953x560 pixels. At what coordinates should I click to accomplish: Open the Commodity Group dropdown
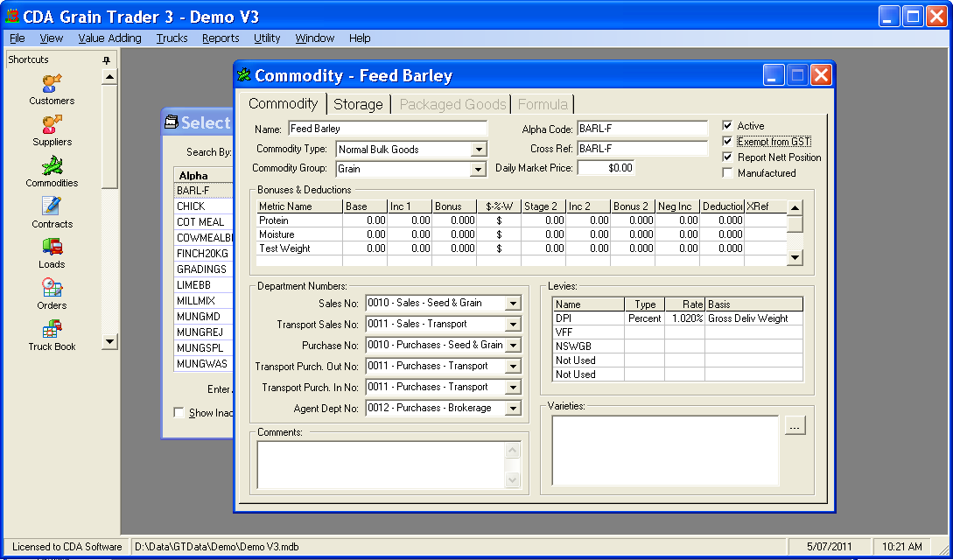479,169
